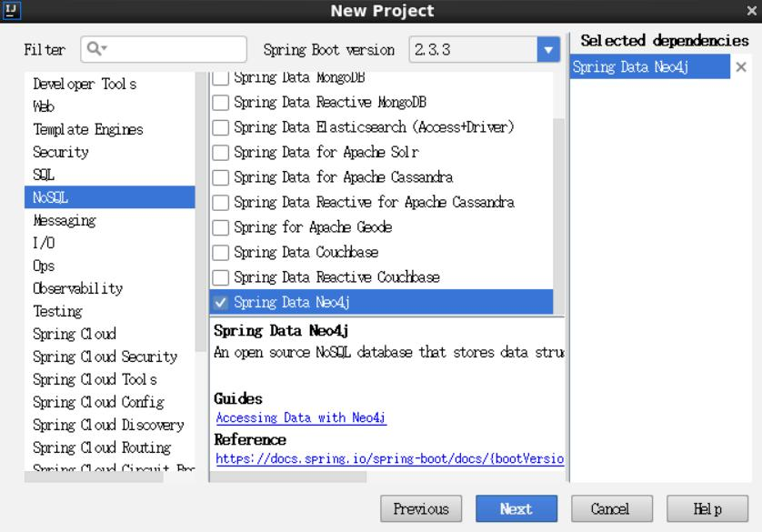Close the New Project dialog

click(x=752, y=12)
